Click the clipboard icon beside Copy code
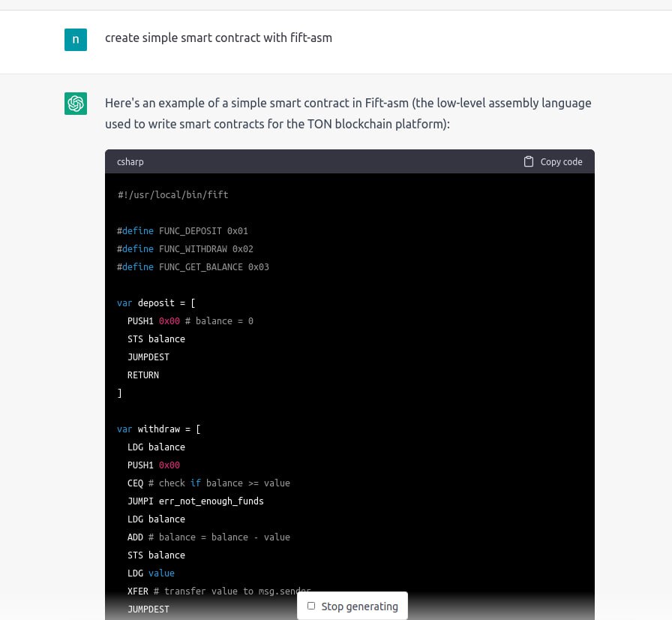The width and height of the screenshot is (672, 620). pos(529,161)
